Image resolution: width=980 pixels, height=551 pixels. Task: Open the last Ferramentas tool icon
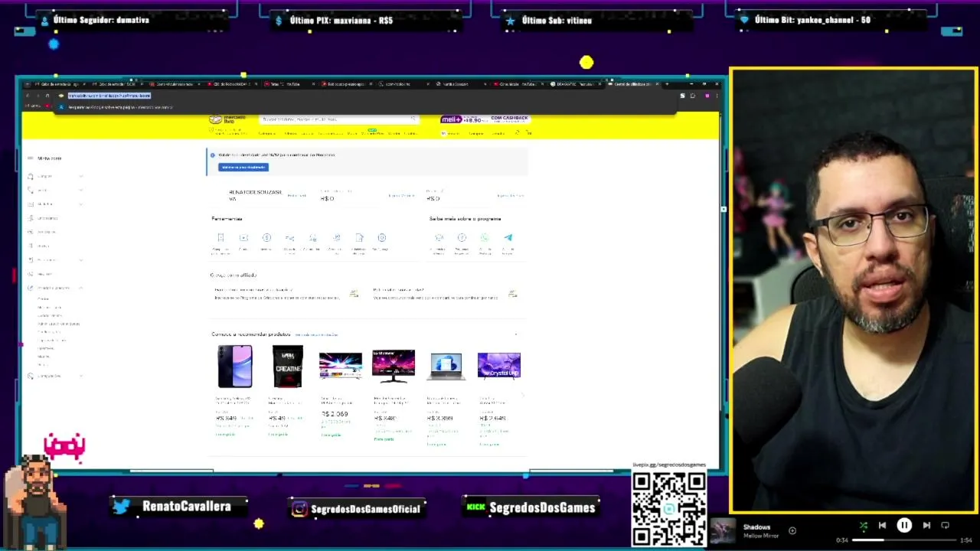coord(381,238)
